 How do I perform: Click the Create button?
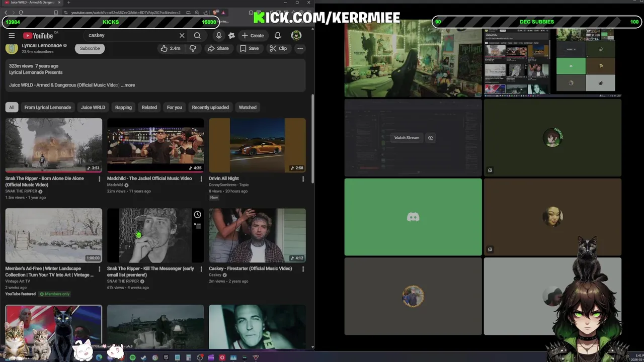coord(253,35)
